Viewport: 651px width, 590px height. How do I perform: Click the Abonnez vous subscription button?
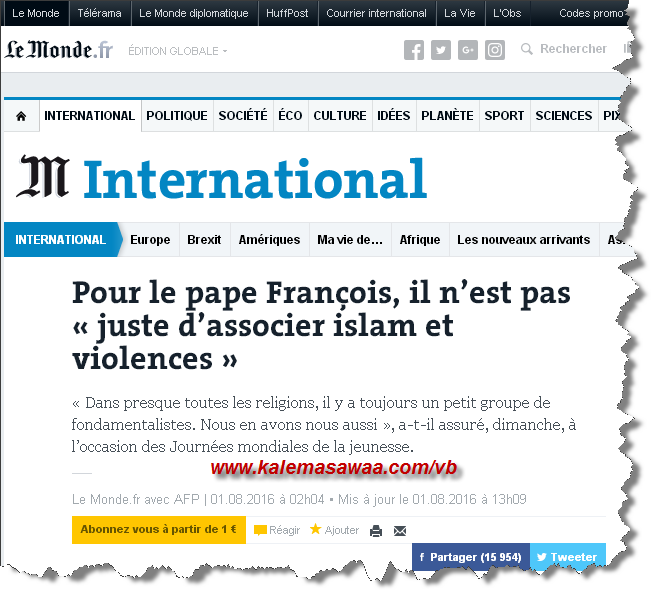(x=159, y=530)
